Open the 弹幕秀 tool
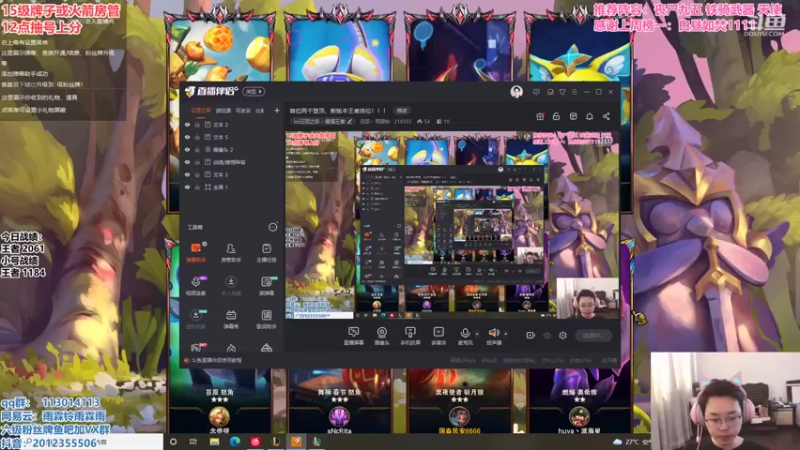Image resolution: width=800 pixels, height=450 pixels. pos(231,319)
